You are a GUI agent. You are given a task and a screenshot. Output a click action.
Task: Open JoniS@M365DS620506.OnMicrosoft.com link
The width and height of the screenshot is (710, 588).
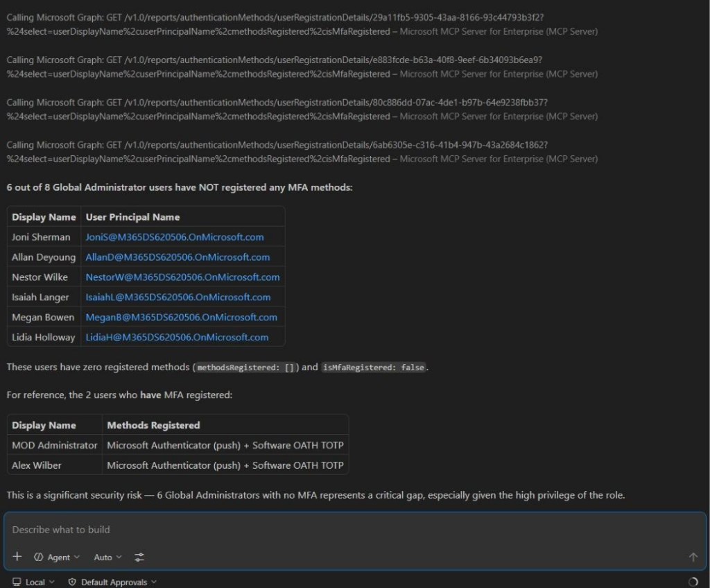(174, 237)
